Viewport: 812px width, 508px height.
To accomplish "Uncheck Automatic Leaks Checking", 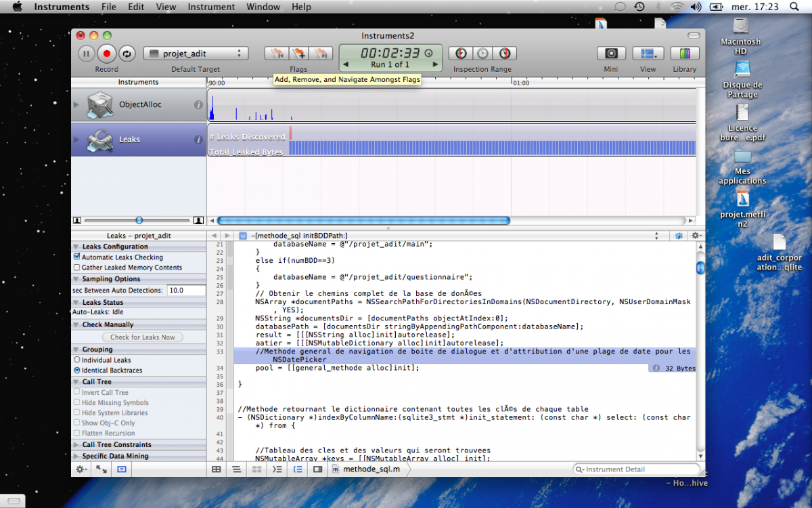I will 76,257.
